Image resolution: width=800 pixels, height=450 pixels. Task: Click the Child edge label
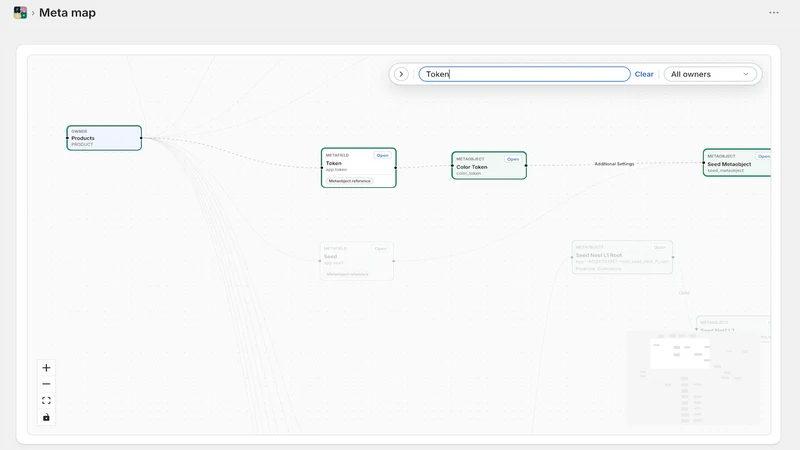click(684, 293)
